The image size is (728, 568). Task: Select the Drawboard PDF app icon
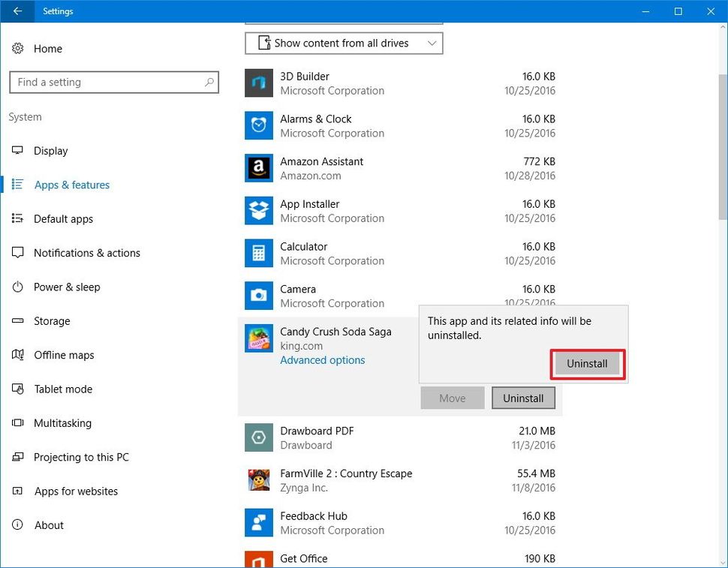(258, 437)
